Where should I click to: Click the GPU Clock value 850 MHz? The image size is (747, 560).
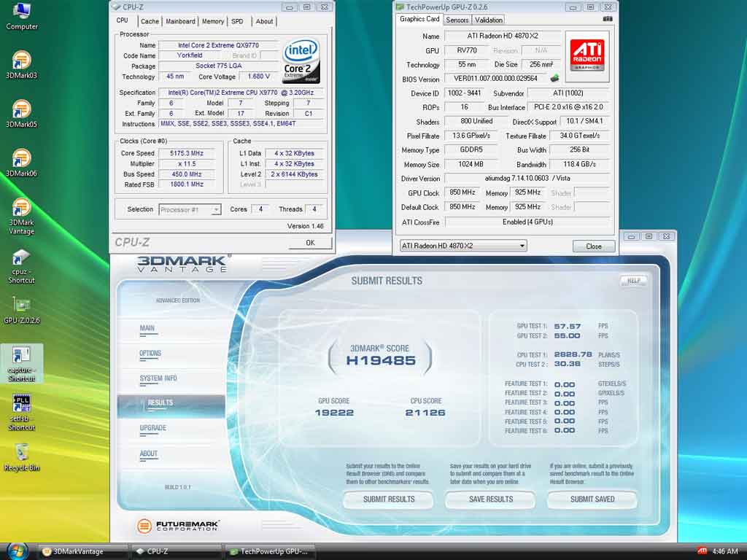pos(462,192)
